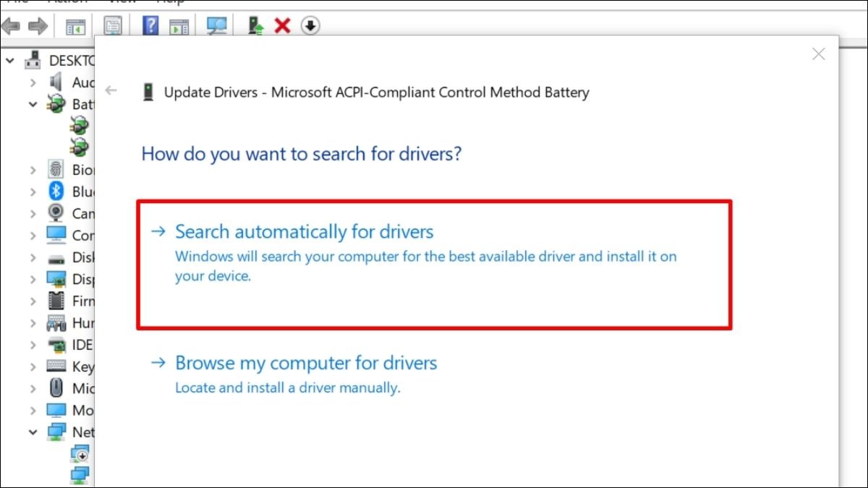Select the Audio speaker category icon
The width and height of the screenshot is (868, 488).
(56, 82)
